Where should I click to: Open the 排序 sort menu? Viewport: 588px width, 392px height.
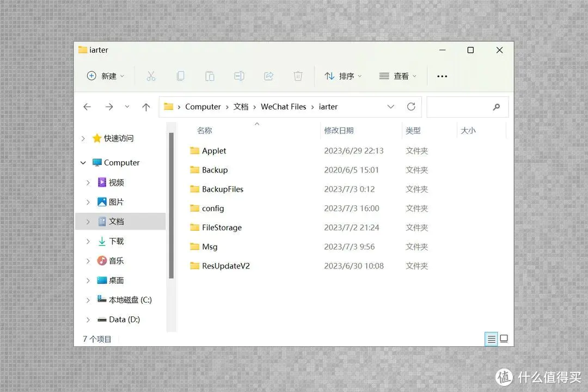coord(343,76)
